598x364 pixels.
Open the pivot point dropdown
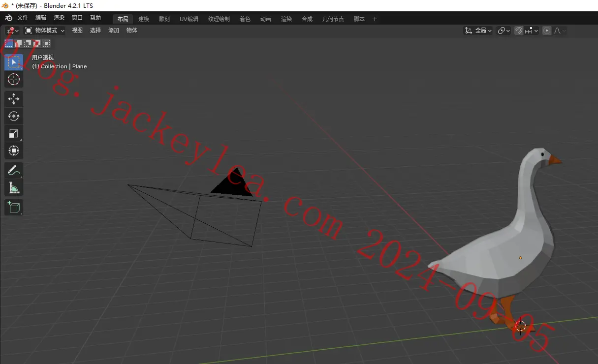pos(504,30)
